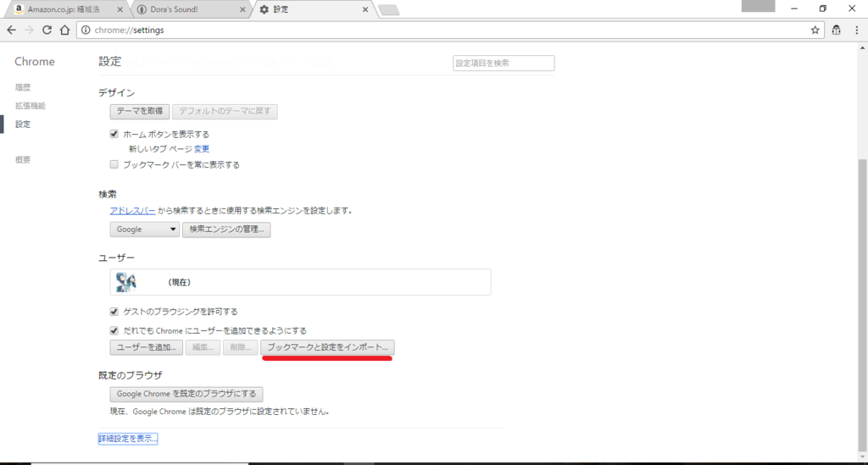Click the site info icon in address bar

coord(86,30)
